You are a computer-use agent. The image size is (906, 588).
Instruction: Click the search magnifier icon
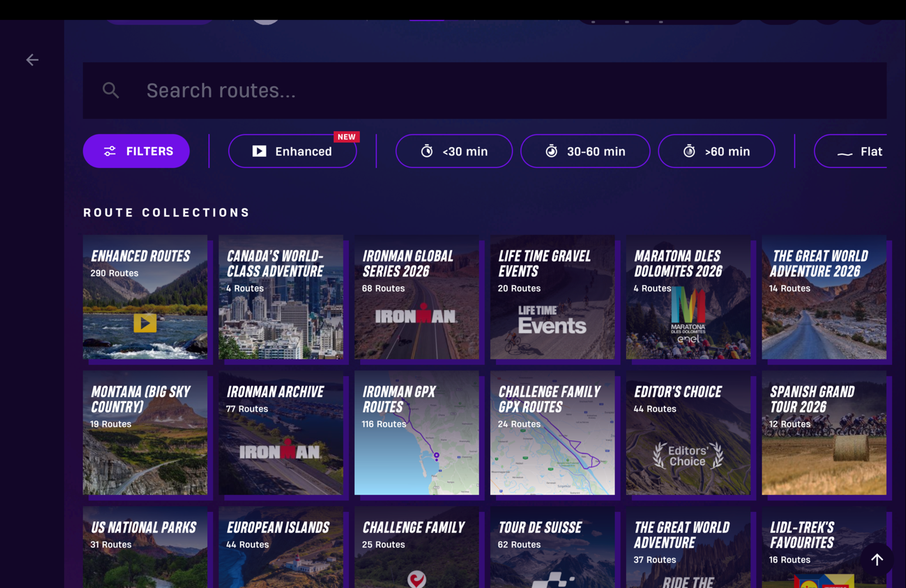click(111, 91)
